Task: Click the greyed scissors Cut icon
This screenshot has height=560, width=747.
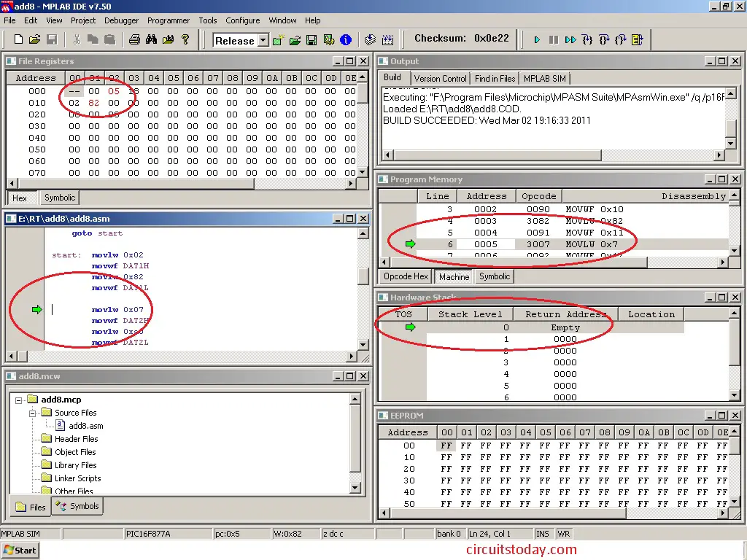Action: [76, 39]
